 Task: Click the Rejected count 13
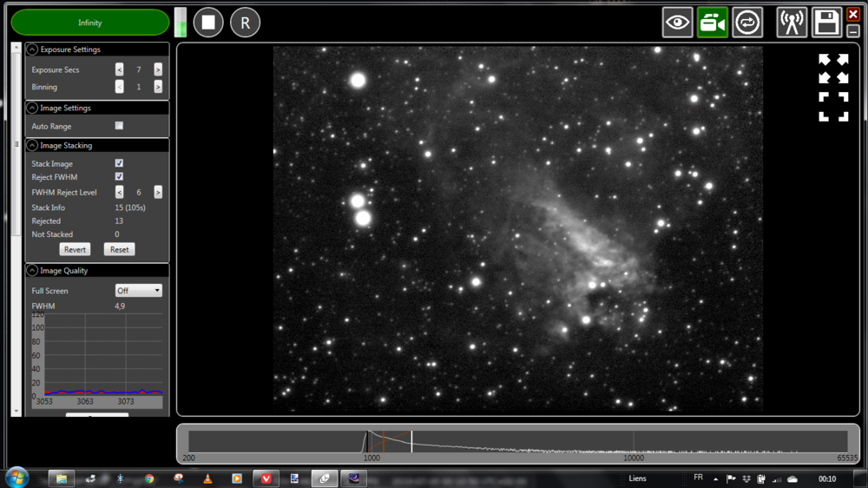tap(119, 221)
